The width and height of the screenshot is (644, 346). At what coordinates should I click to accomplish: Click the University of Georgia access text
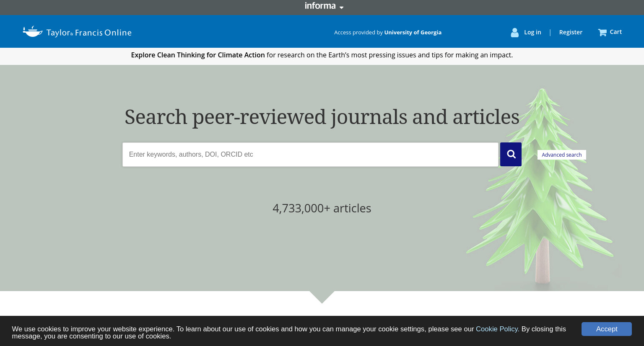(413, 32)
